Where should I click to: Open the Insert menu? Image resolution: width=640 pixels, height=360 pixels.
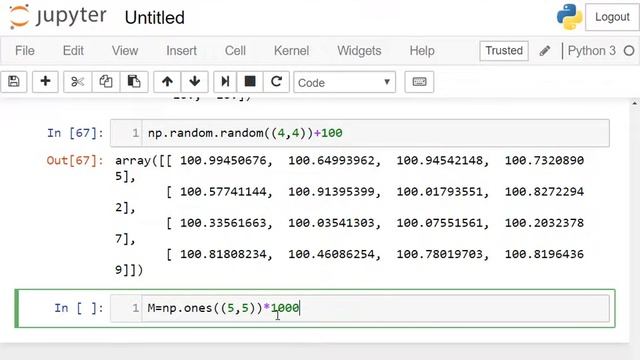coord(181,51)
